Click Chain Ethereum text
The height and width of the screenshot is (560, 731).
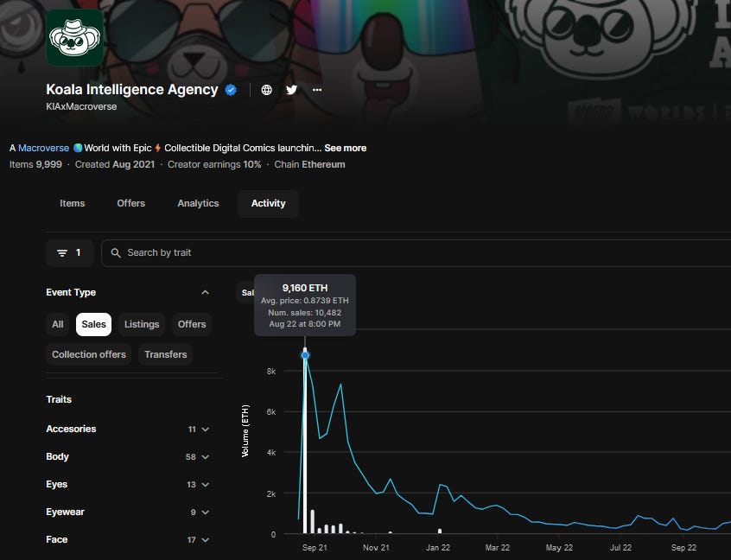pyautogui.click(x=309, y=164)
